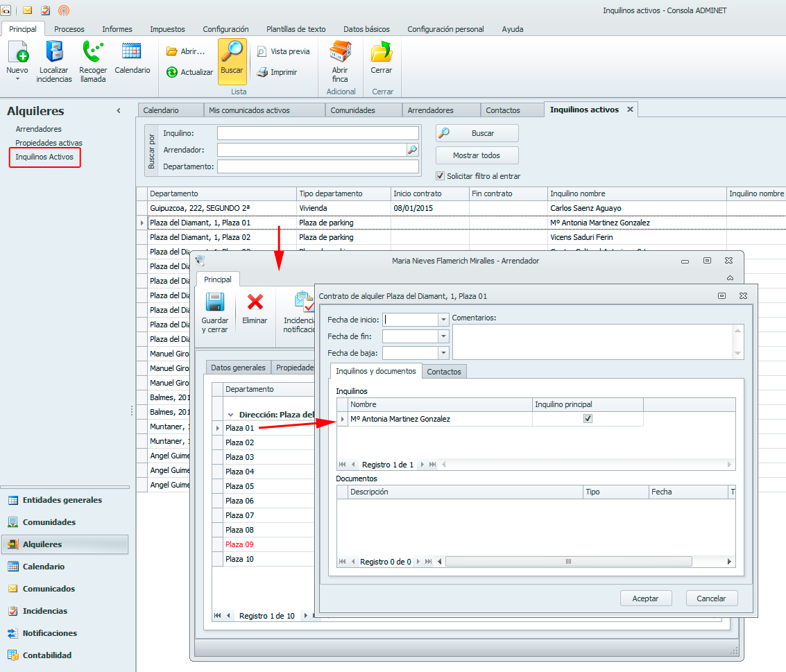Click the Actualizar refresh icon

coord(172,72)
